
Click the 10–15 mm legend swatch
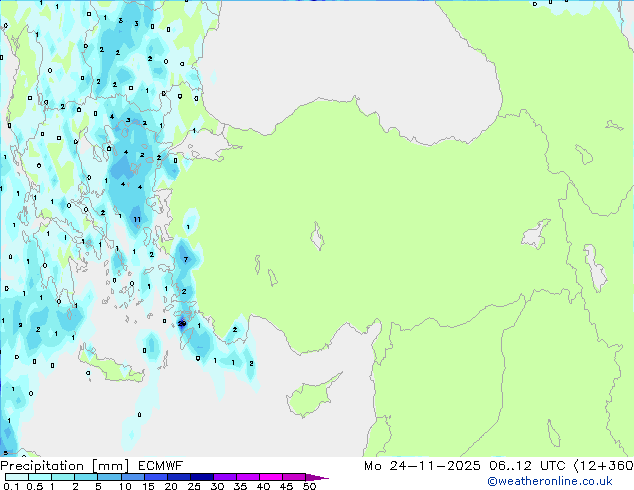point(132,477)
